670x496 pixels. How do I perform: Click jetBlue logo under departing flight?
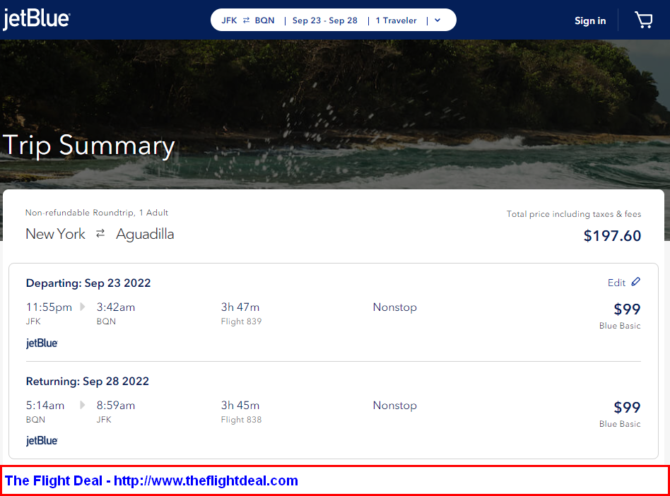pyautogui.click(x=42, y=343)
